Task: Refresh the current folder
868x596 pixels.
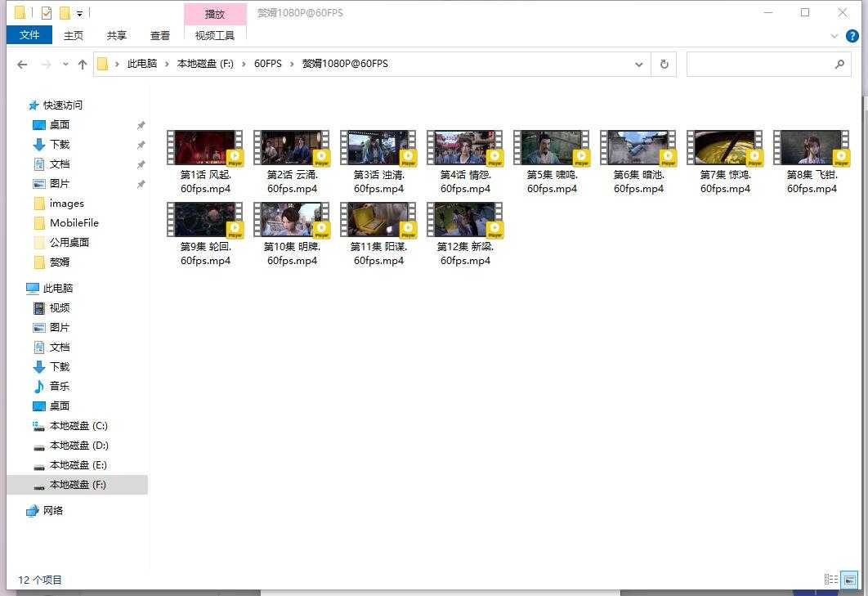Action: click(x=664, y=65)
